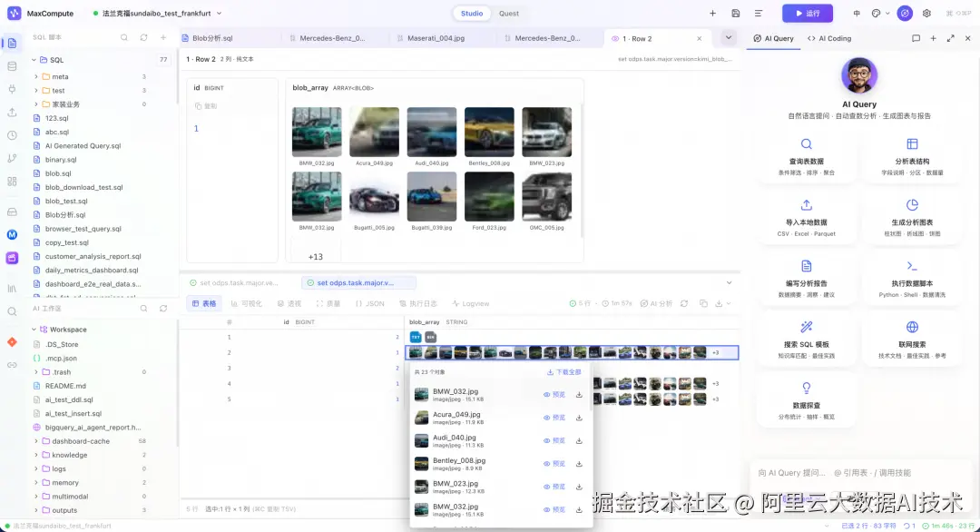Image resolution: width=980 pixels, height=532 pixels.
Task: Open the tab overflow dropdown chevron
Action: tap(728, 37)
